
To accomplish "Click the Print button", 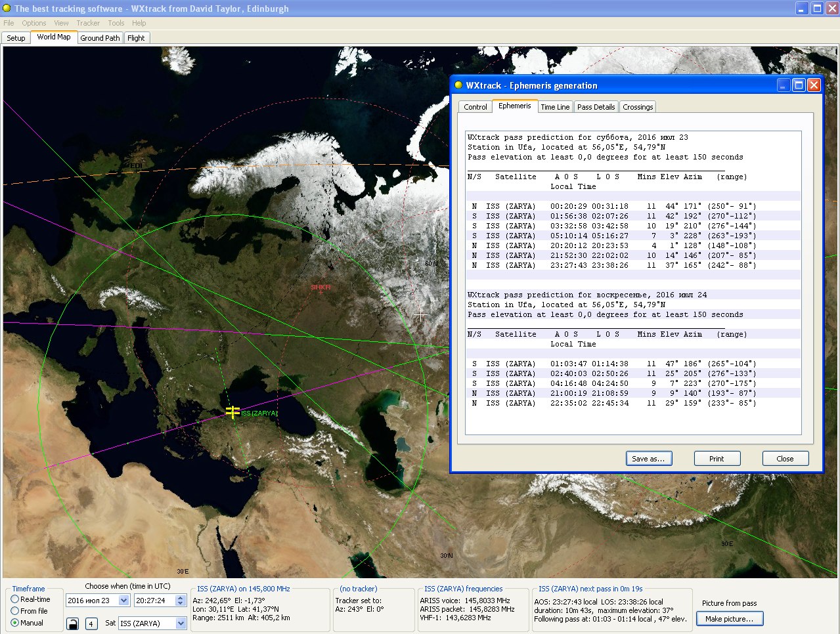I will (717, 459).
